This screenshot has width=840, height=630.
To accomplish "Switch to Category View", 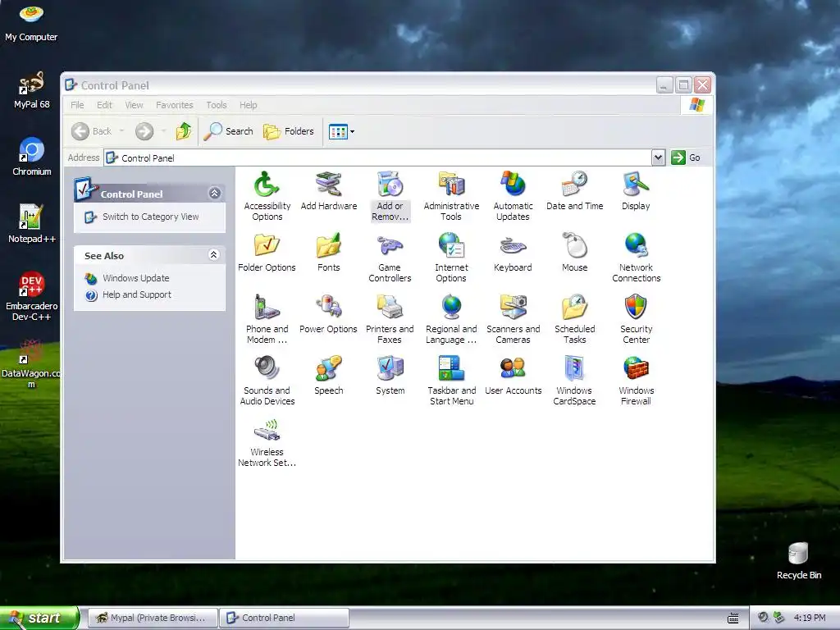I will 150,217.
